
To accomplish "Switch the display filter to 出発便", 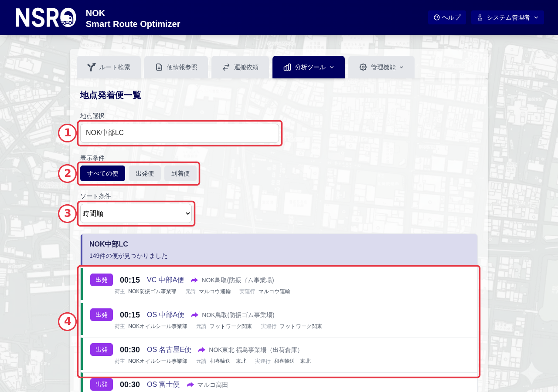I will coord(145,173).
